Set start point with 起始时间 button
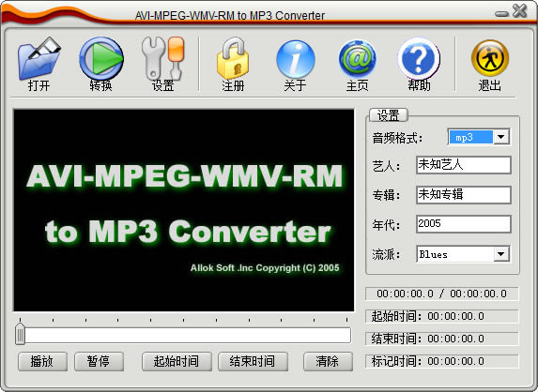The image size is (538, 392). (x=177, y=361)
